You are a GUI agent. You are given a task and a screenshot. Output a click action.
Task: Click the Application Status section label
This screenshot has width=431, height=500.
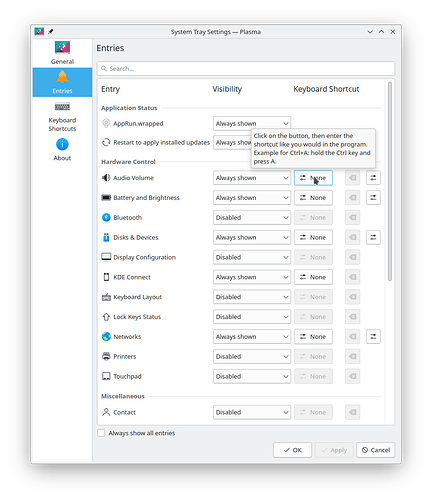point(129,108)
